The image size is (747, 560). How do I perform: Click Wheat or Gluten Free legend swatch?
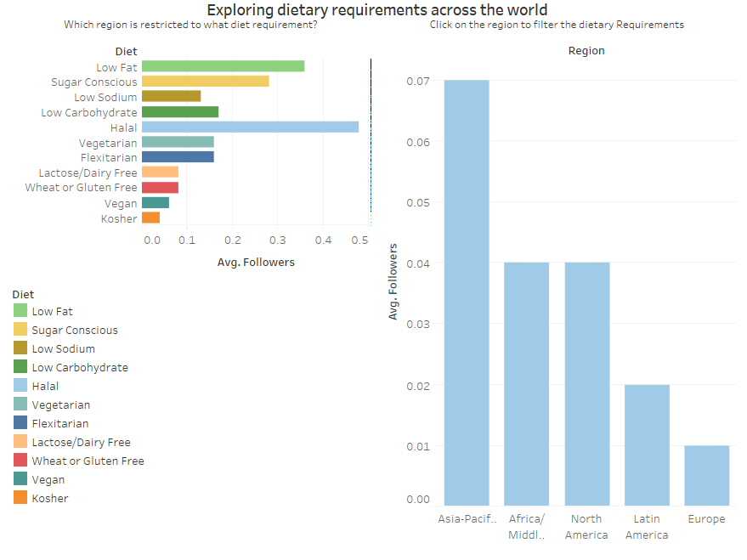tap(20, 460)
